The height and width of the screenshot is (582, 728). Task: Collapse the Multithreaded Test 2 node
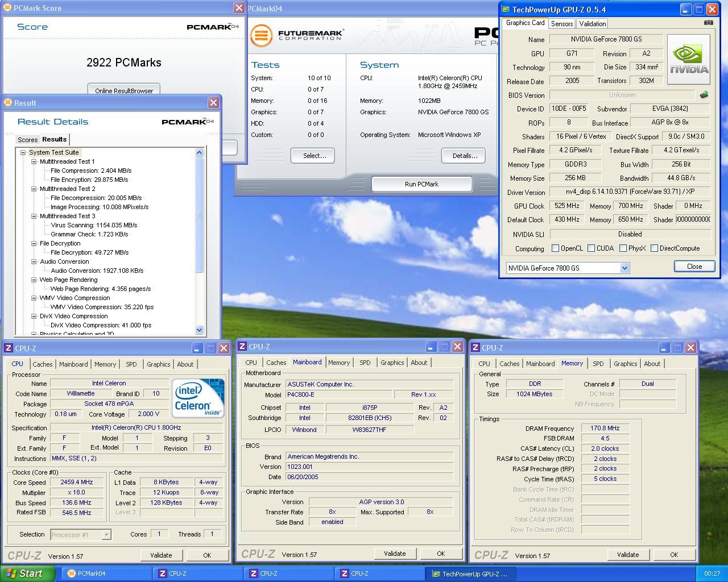pyautogui.click(x=34, y=189)
